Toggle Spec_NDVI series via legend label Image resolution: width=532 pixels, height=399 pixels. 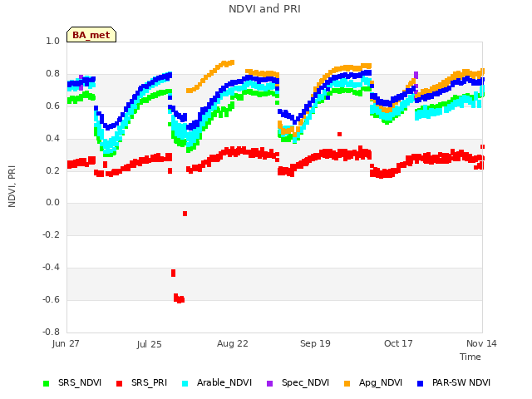[x=305, y=382]
